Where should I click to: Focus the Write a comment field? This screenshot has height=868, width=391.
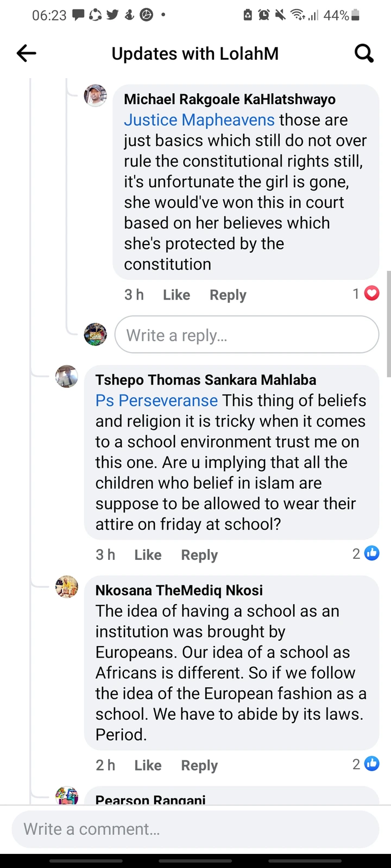tap(195, 829)
